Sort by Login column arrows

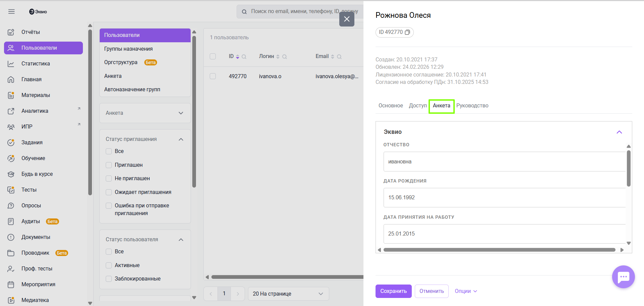click(278, 57)
